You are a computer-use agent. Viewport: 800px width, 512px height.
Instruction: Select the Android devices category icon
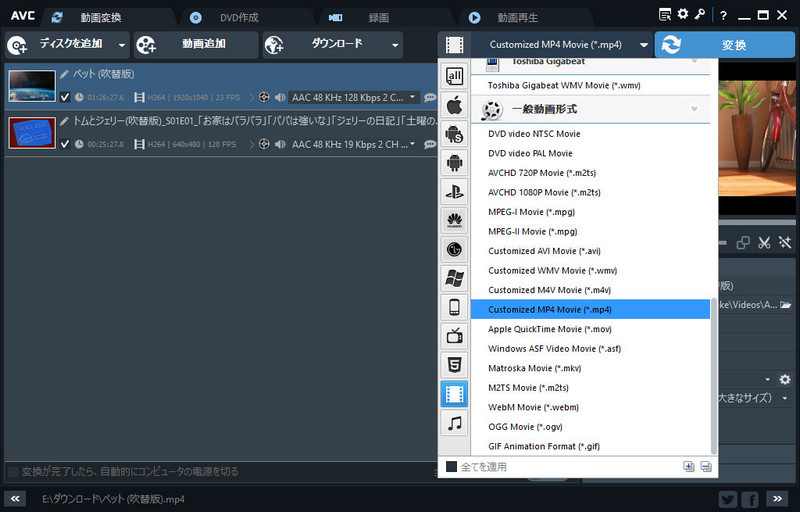pyautogui.click(x=454, y=163)
